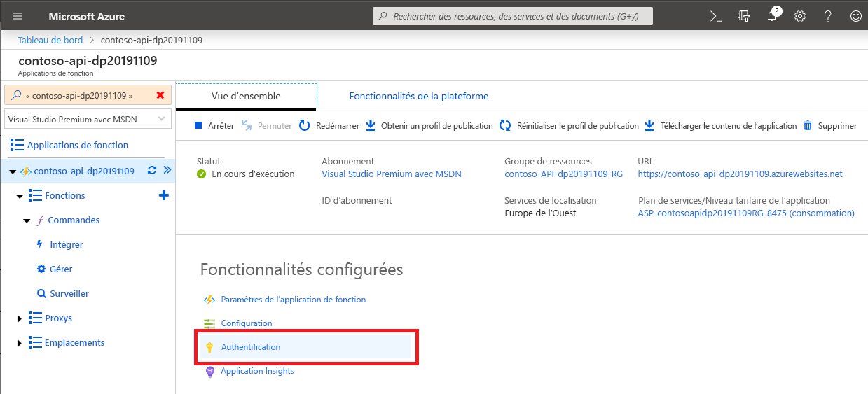Open contoso-API-dp20191109-RG resource group link
The height and width of the screenshot is (394, 868).
tap(563, 174)
